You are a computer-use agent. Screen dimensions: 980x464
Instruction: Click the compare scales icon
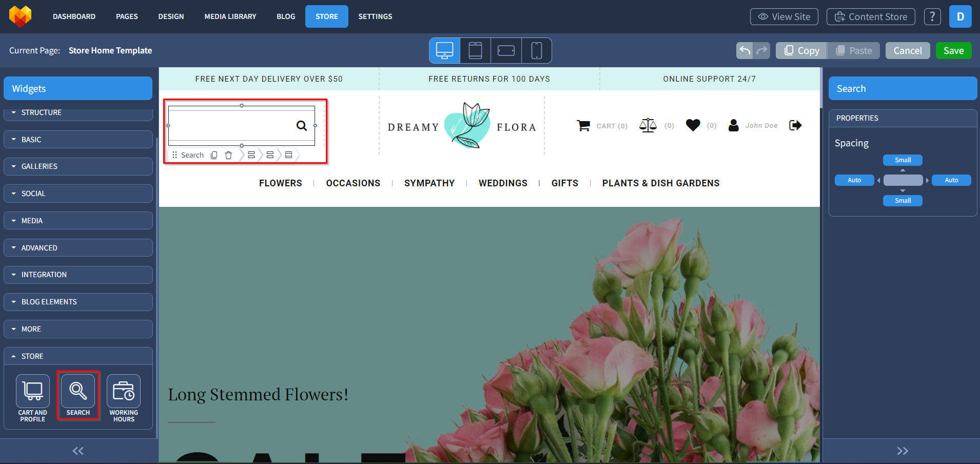(x=648, y=125)
